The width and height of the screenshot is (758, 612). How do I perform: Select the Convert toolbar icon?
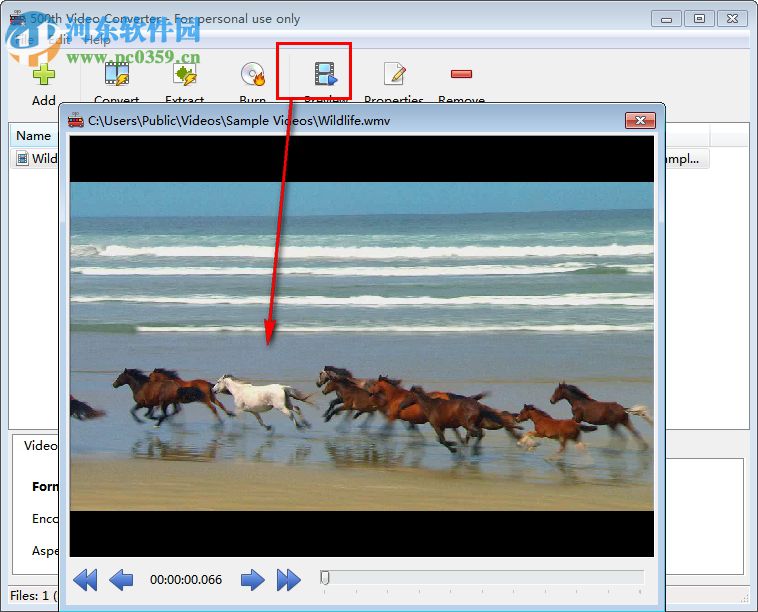[x=117, y=73]
